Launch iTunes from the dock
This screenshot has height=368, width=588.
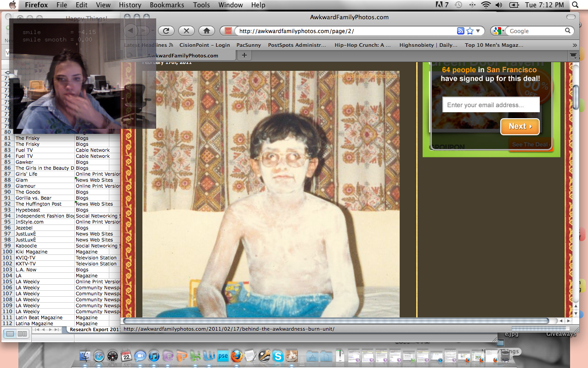pyautogui.click(x=154, y=356)
